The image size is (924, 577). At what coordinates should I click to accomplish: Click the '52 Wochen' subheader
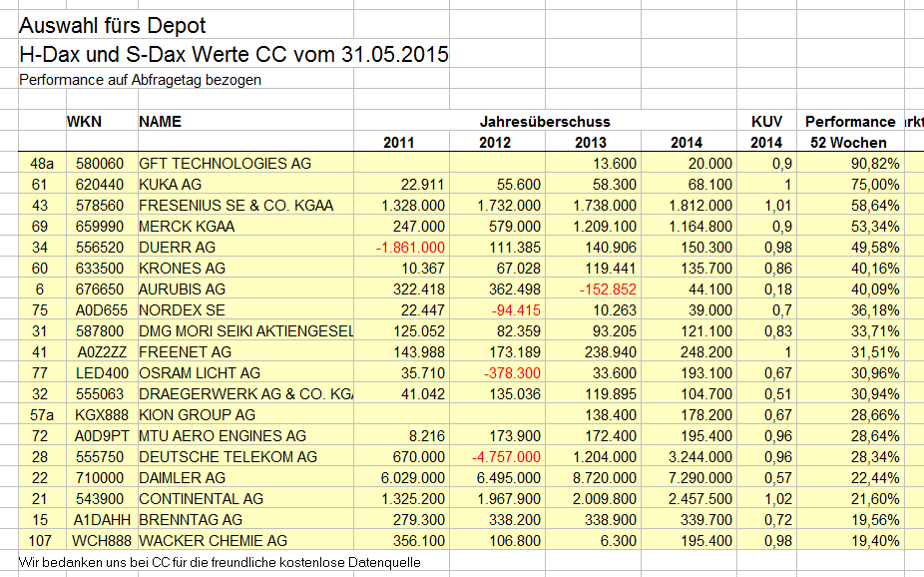click(848, 143)
